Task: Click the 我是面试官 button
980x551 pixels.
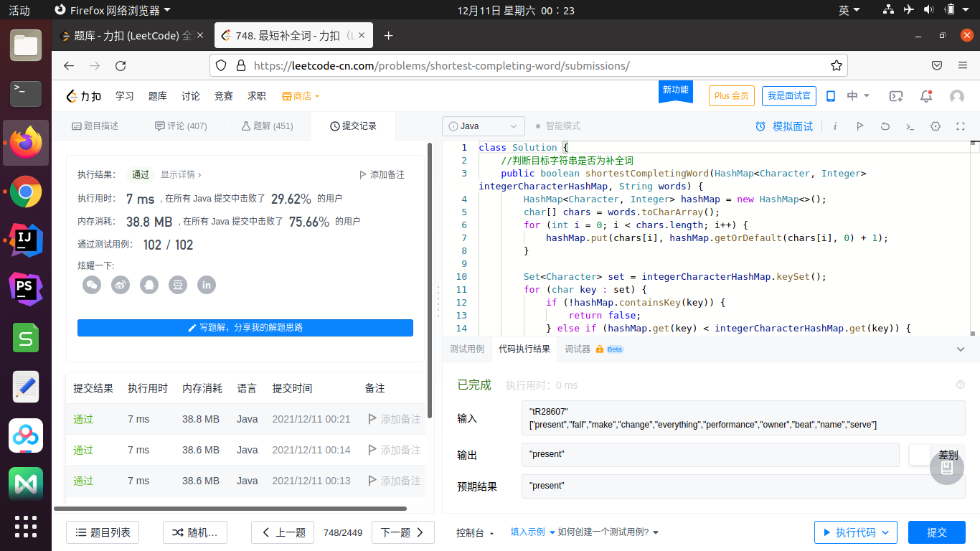Action: (x=788, y=95)
